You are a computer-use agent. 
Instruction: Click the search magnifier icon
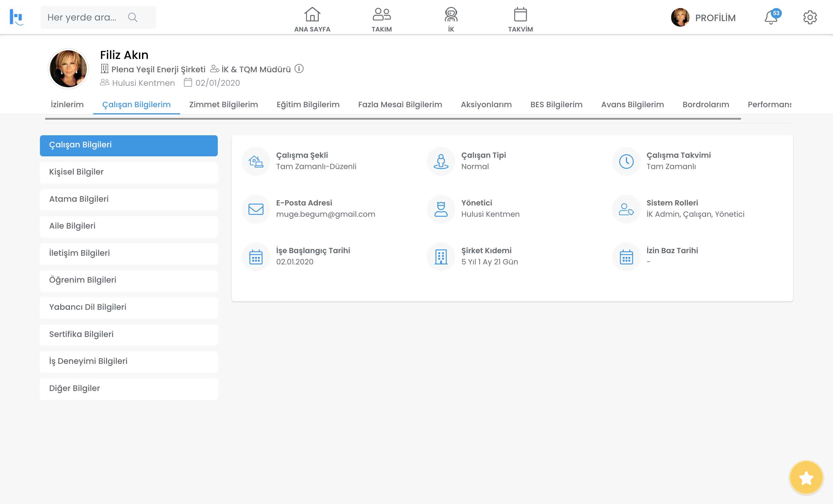133,17
